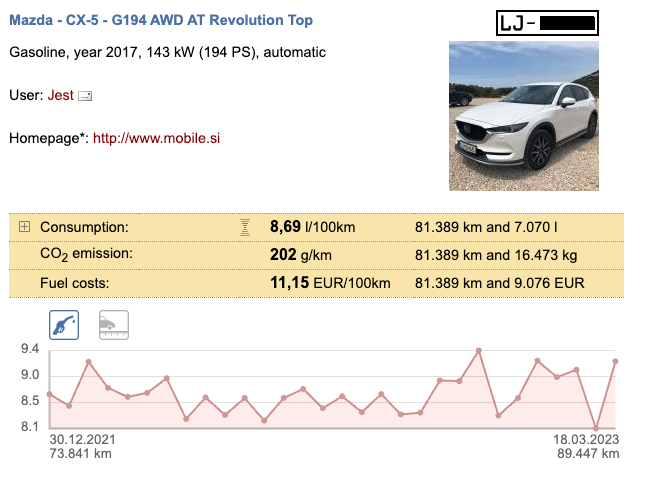Click the 'Consumption:' label
This screenshot has width=651, height=480.
(84, 227)
